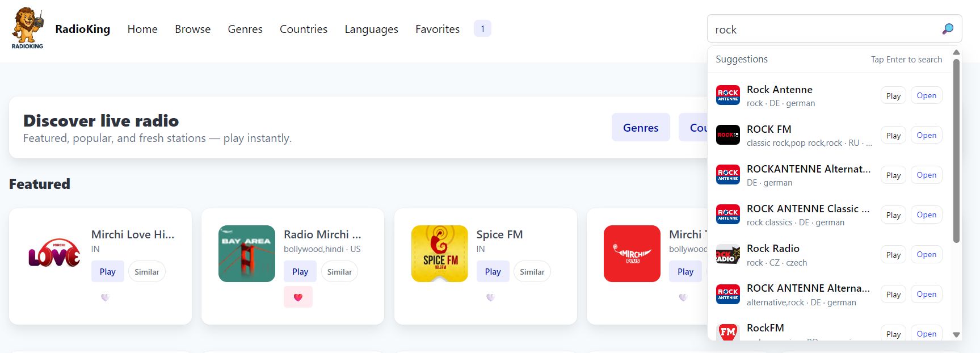This screenshot has width=980, height=353.
Task: Find stations similar to Radio Mirchi
Action: click(339, 272)
